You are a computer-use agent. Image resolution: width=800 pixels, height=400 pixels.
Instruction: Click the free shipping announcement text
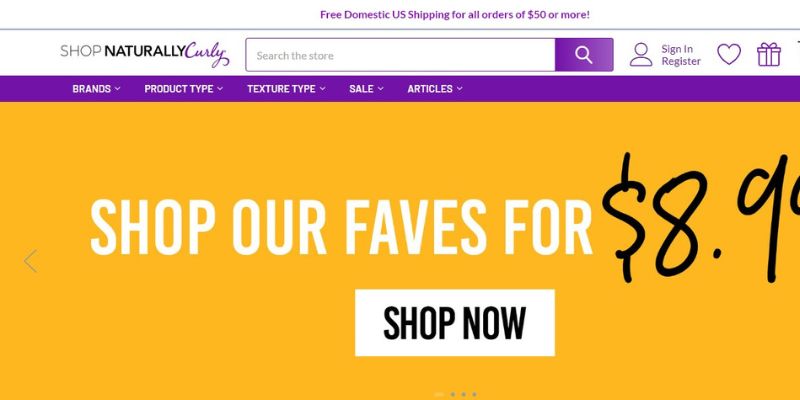(455, 15)
